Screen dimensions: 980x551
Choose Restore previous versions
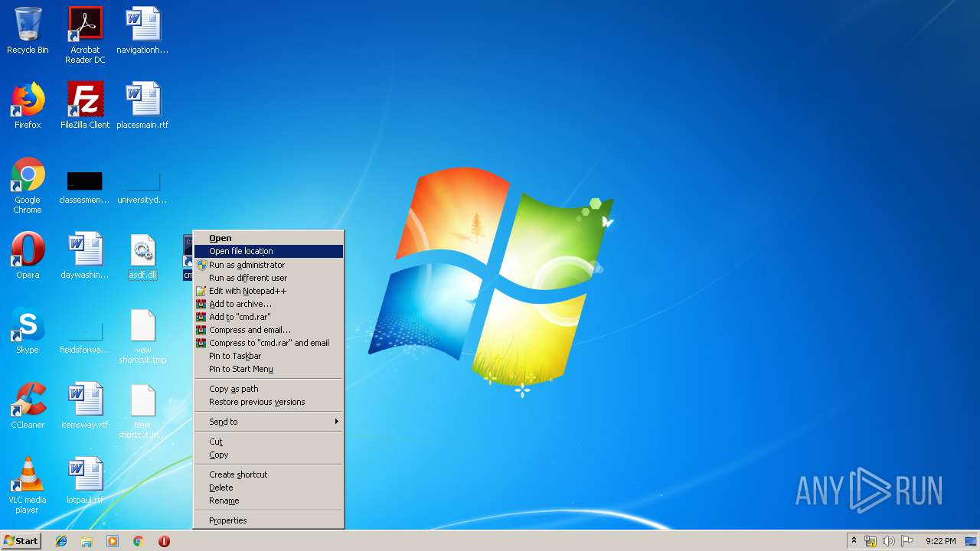coord(268,402)
